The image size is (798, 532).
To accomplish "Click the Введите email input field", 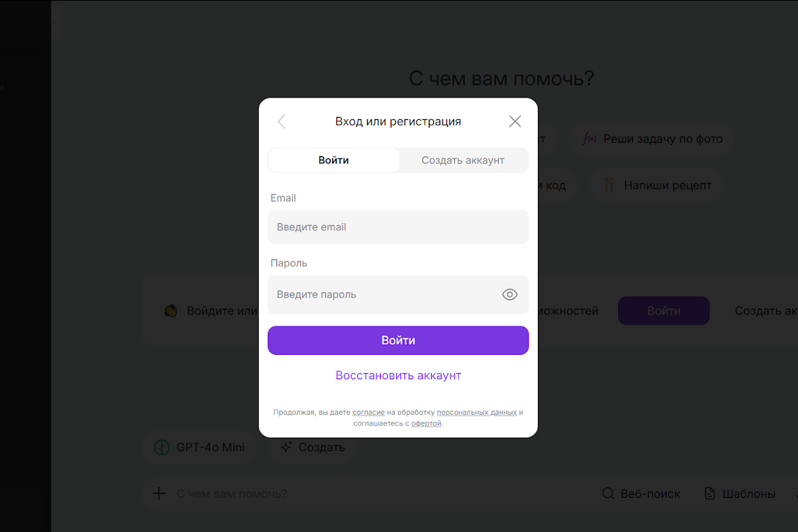I will point(398,227).
